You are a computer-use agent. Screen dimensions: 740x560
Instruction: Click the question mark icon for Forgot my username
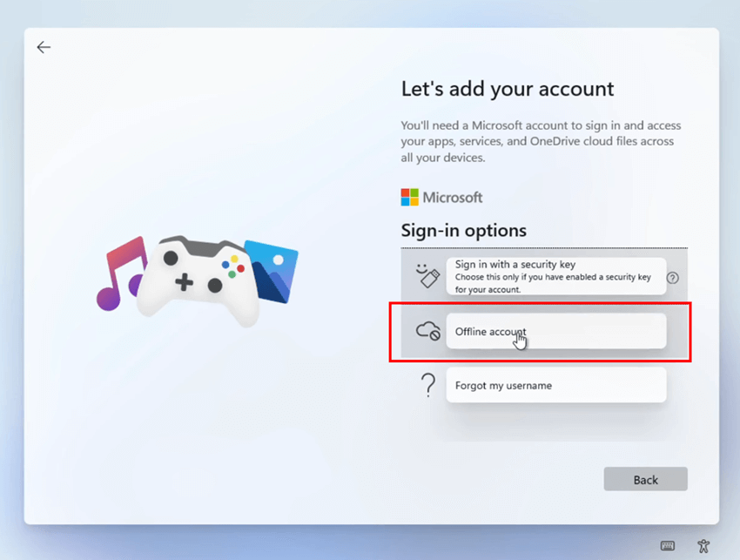point(427,384)
